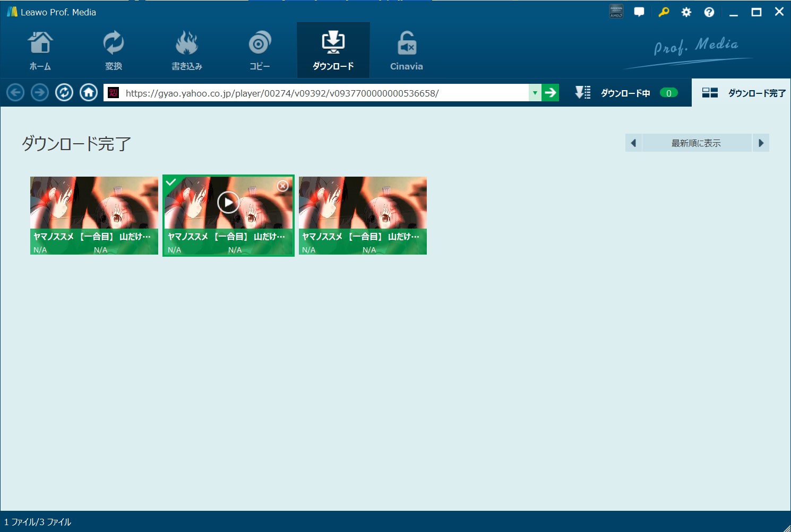Switch to the 変換 (Convert) module
Viewport: 791px width, 532px height.
click(x=113, y=51)
